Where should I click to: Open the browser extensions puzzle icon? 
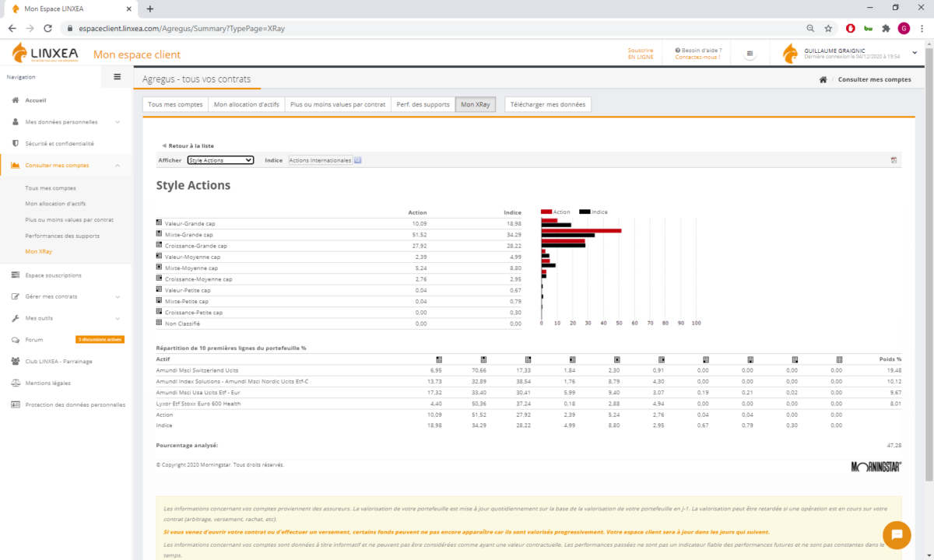[x=886, y=28]
